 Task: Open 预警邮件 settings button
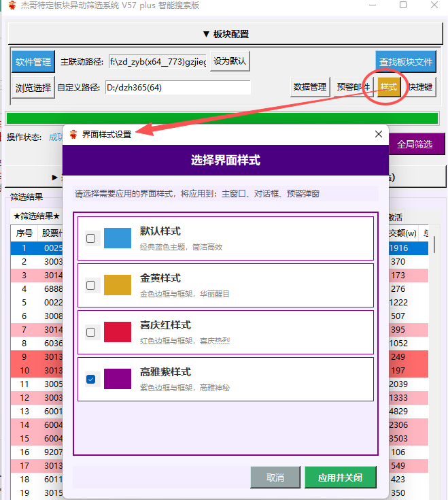(x=354, y=87)
